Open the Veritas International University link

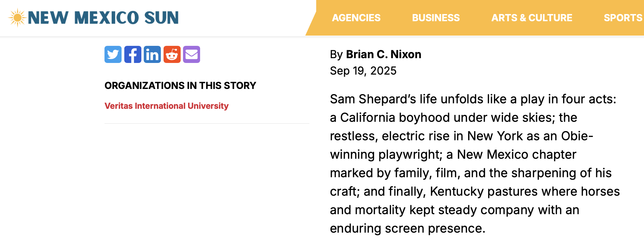166,106
